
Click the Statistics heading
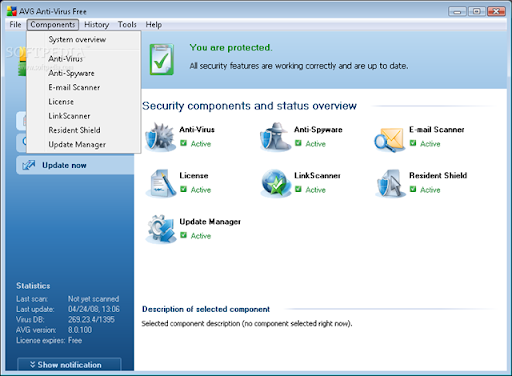coord(33,286)
